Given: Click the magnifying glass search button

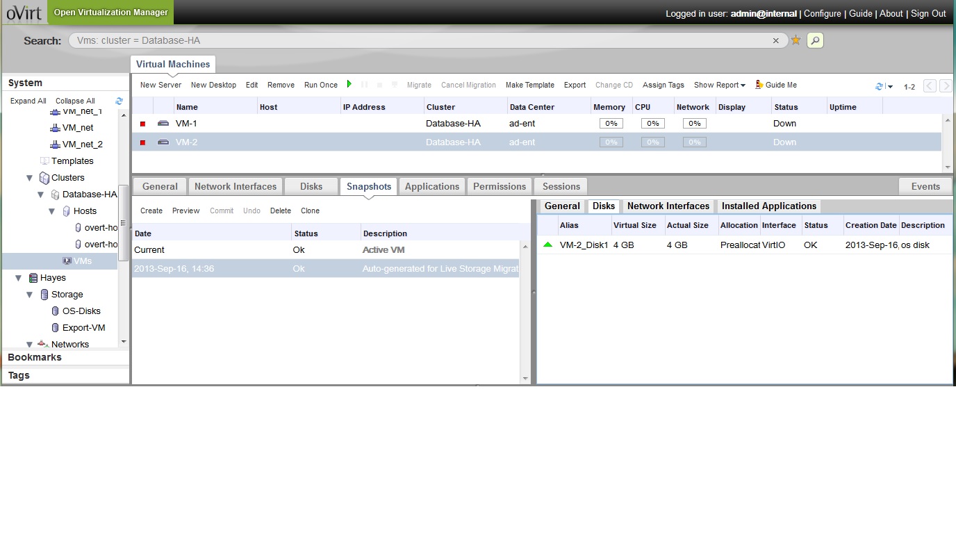Looking at the screenshot, I should 815,40.
